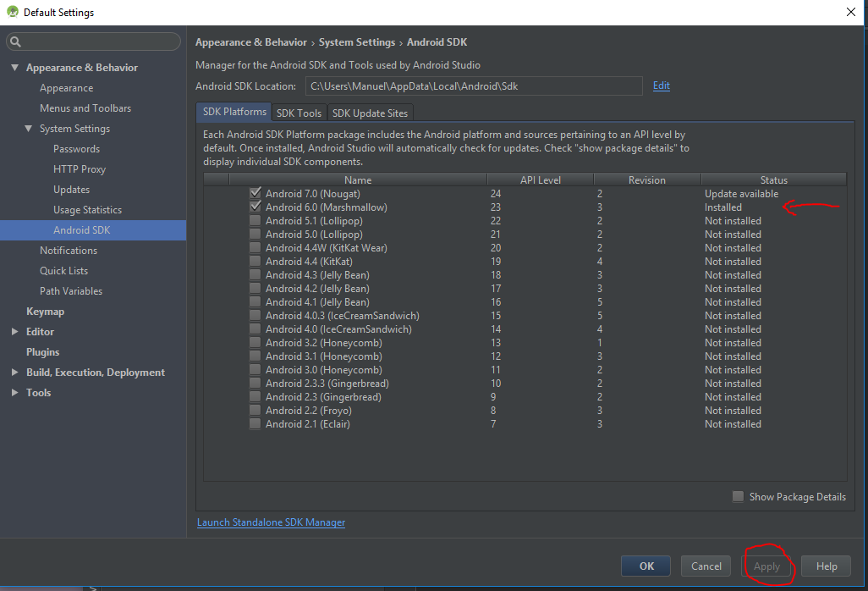This screenshot has height=591, width=868.
Task: Open HTTP Proxy settings
Action: [80, 169]
